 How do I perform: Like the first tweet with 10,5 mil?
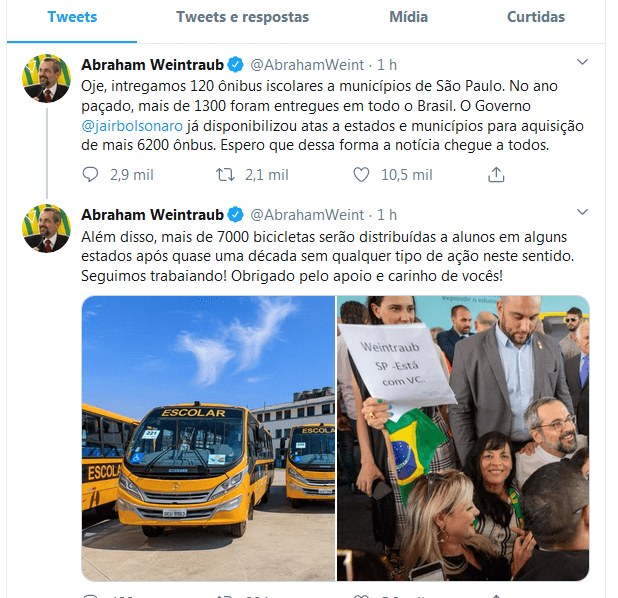(361, 174)
